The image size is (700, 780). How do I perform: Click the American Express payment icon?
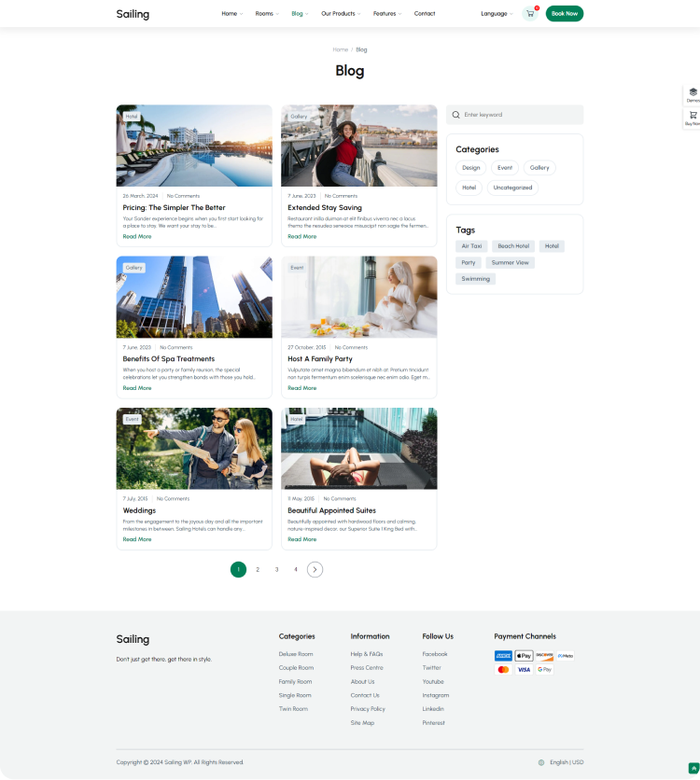(x=503, y=656)
